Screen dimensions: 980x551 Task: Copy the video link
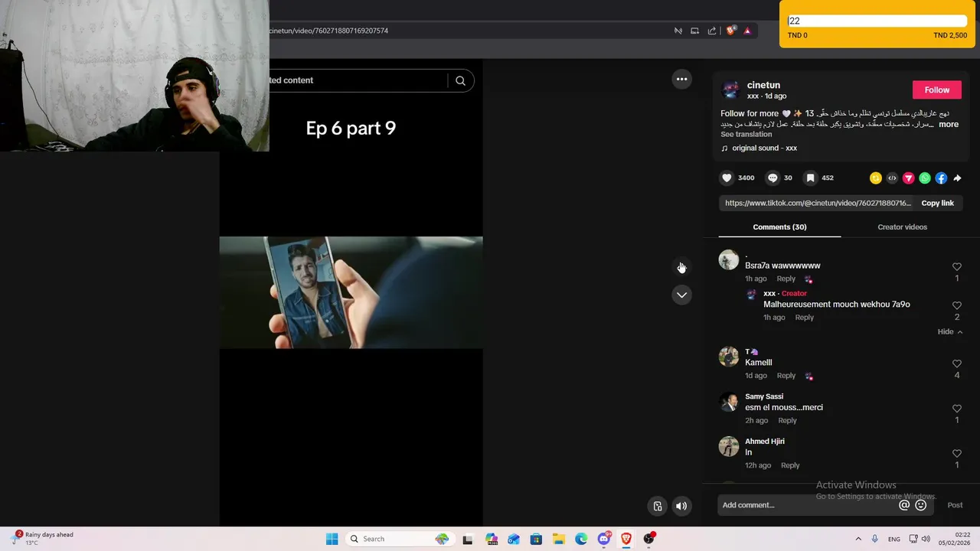click(937, 203)
